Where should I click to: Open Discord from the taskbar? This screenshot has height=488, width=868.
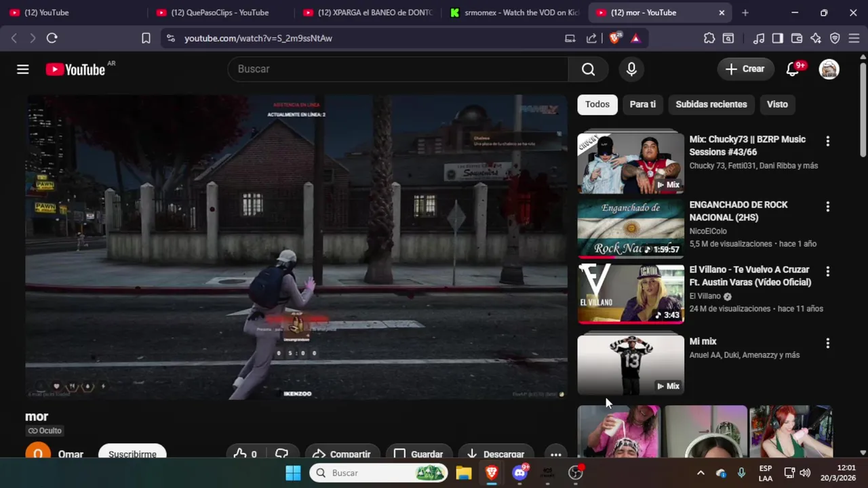[520, 473]
